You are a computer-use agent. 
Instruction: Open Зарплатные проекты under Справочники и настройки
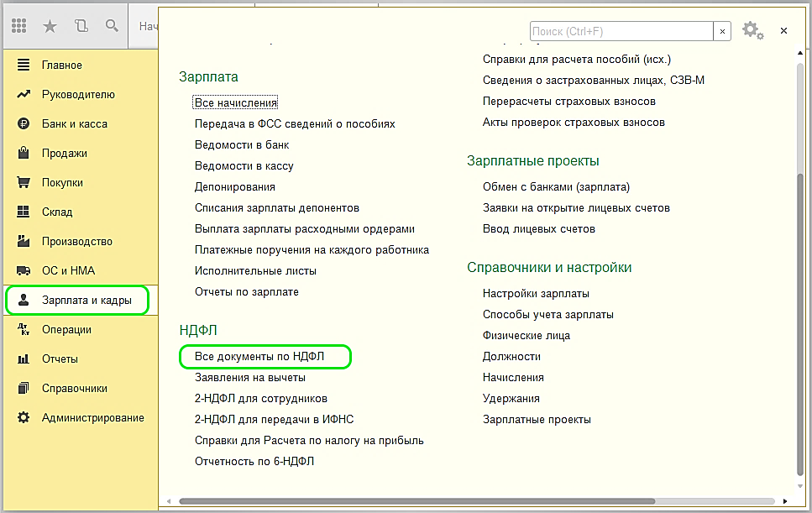[x=537, y=420]
